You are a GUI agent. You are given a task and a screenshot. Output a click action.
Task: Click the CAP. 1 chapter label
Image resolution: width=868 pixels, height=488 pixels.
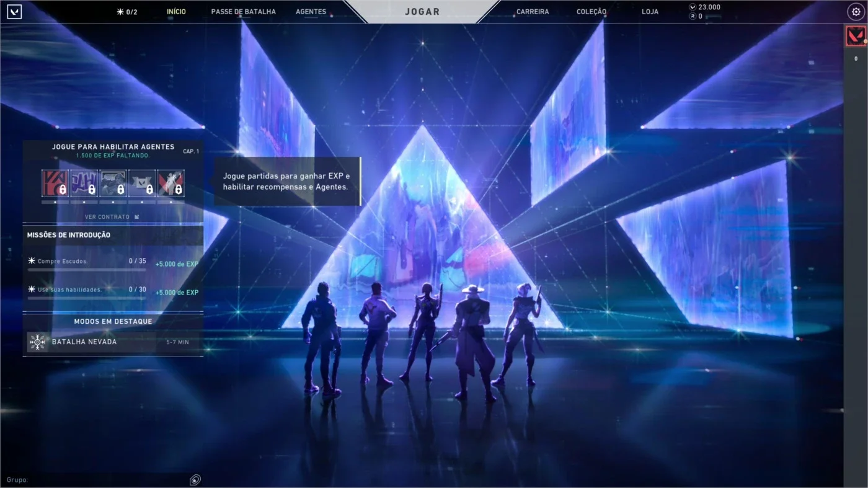191,151
